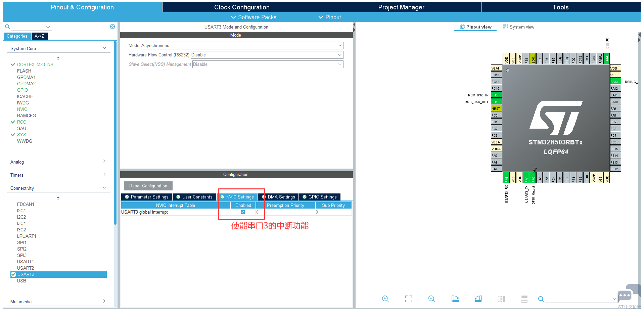Select LPUART1 in Connectivity list
This screenshot has height=312, width=644.
click(x=27, y=236)
